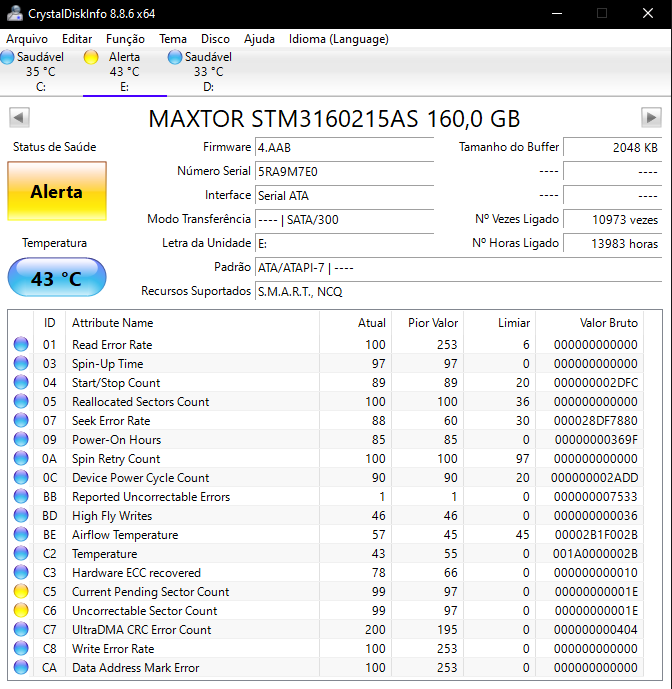The width and height of the screenshot is (672, 689).
Task: Click blue status icon for Spin Retry Count
Action: [x=21, y=458]
